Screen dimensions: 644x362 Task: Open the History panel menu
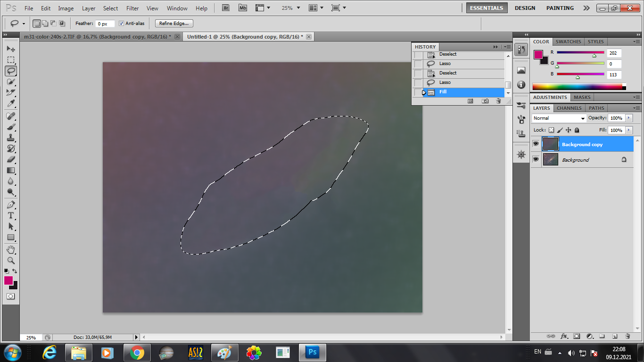(x=507, y=47)
